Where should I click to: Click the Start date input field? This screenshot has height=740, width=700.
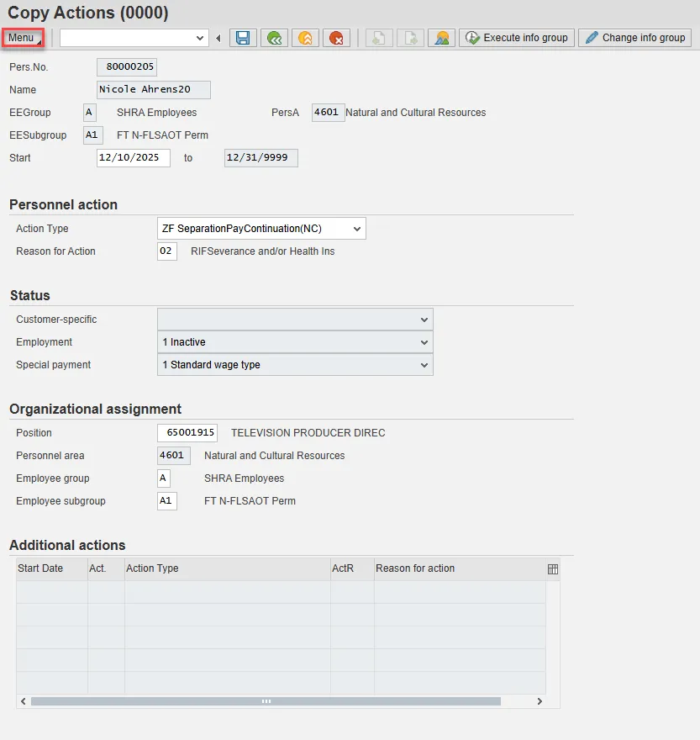pos(133,158)
